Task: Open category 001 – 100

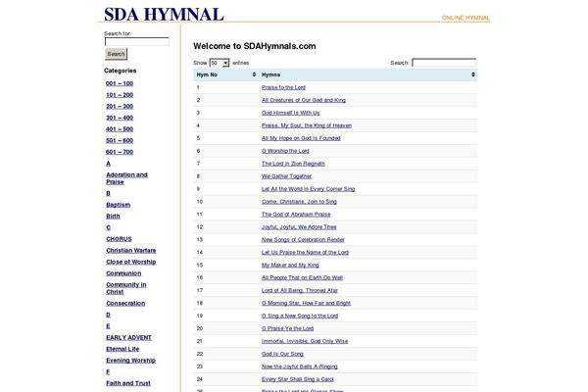Action: (x=120, y=83)
